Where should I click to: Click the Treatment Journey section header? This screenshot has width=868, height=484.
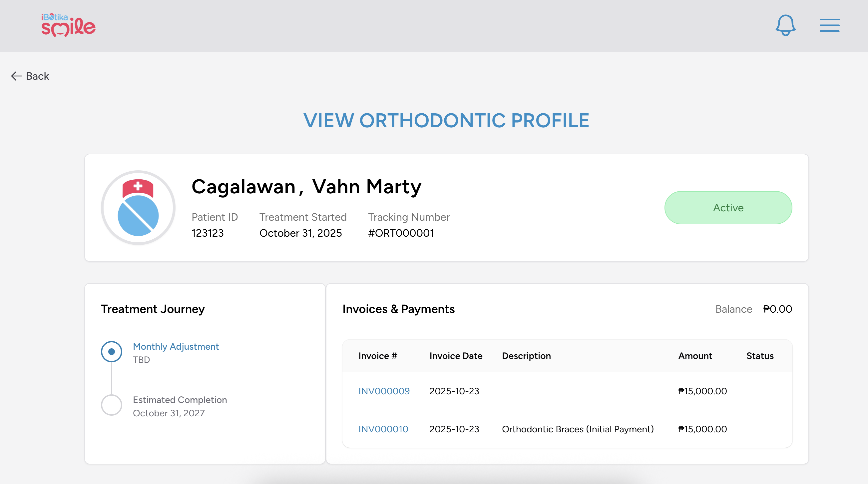click(x=152, y=309)
